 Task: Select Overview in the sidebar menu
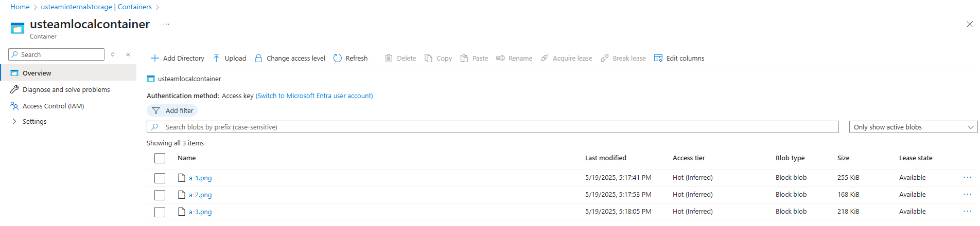[68, 73]
